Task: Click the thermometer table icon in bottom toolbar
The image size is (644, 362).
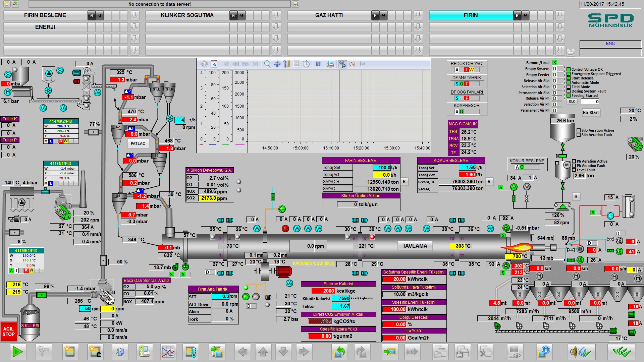Action: click(191, 352)
